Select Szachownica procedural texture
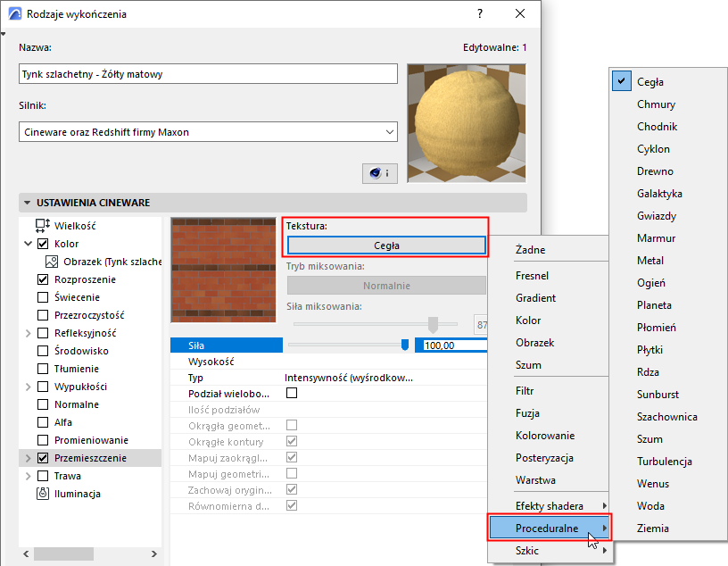728x566 pixels. click(666, 416)
